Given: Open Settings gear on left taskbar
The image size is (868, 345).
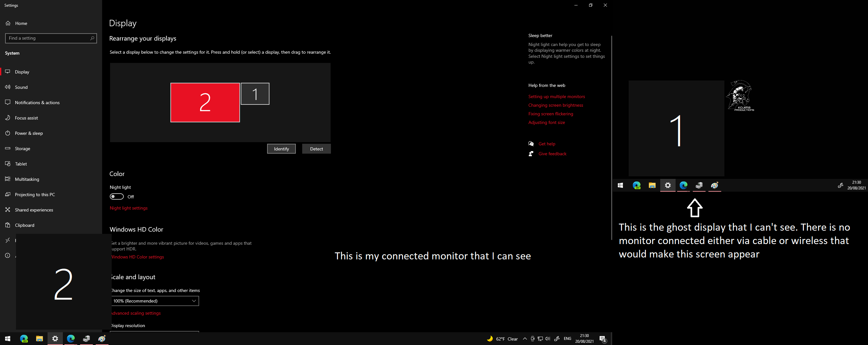Looking at the screenshot, I should click(x=55, y=338).
